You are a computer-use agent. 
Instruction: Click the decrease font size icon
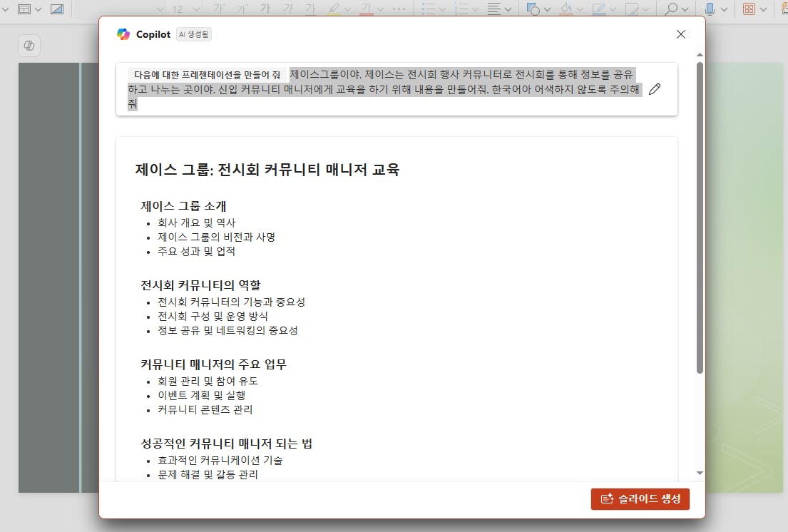[x=242, y=9]
